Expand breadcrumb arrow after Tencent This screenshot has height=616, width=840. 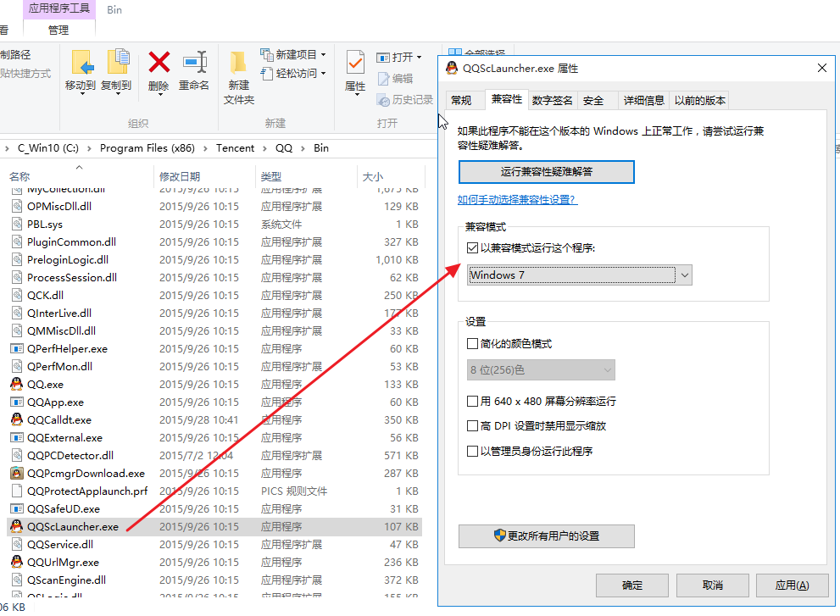(264, 148)
